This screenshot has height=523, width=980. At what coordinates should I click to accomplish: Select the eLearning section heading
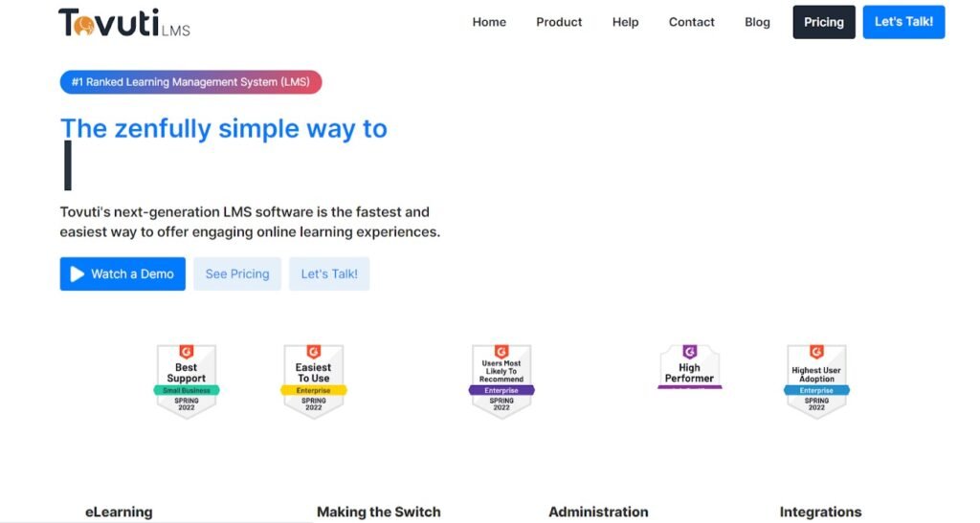coord(119,512)
